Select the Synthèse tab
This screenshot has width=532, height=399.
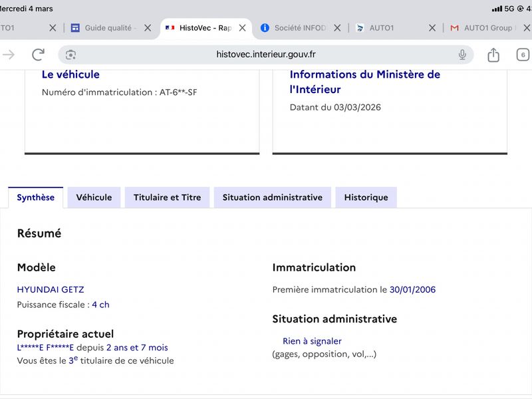[36, 198]
